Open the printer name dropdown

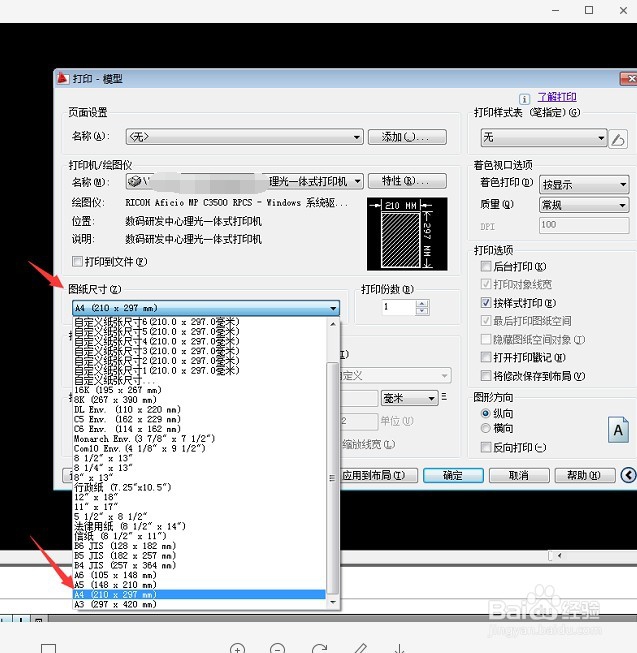click(x=244, y=181)
